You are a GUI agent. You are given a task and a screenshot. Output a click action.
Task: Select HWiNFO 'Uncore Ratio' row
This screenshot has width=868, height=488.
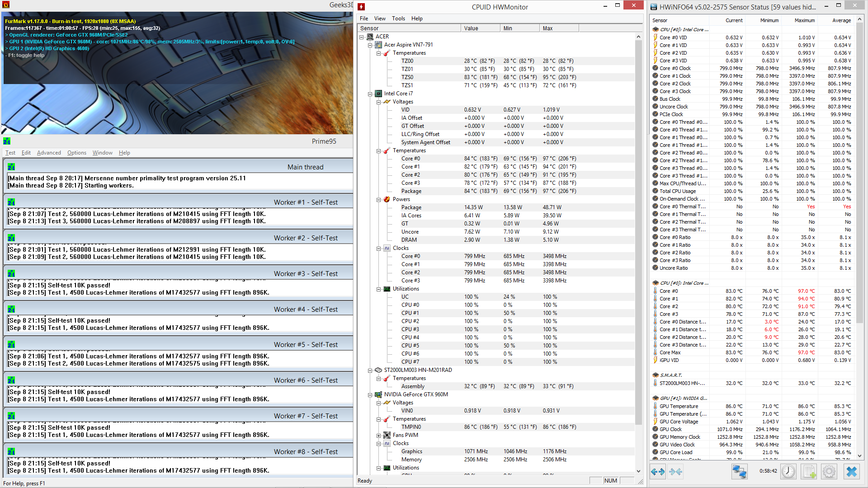752,268
